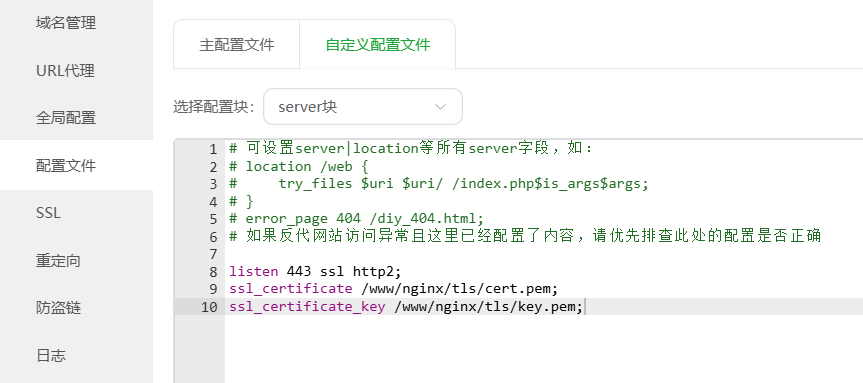863x383 pixels.
Task: Open the 域名管理 sidebar section
Action: click(x=66, y=23)
